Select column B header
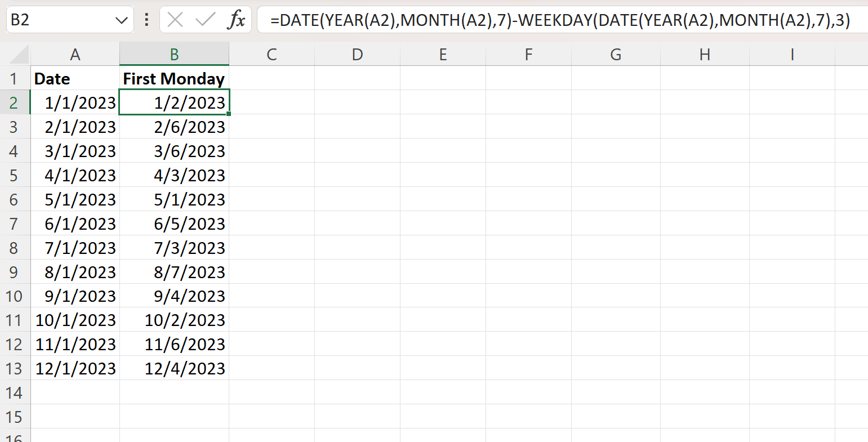The image size is (868, 442). coord(175,55)
